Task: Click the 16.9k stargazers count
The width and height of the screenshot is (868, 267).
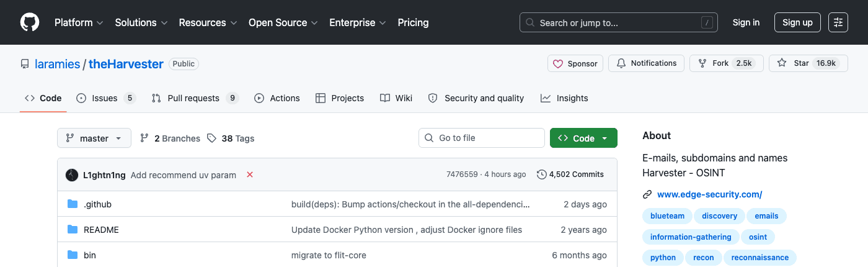Action: pyautogui.click(x=826, y=63)
